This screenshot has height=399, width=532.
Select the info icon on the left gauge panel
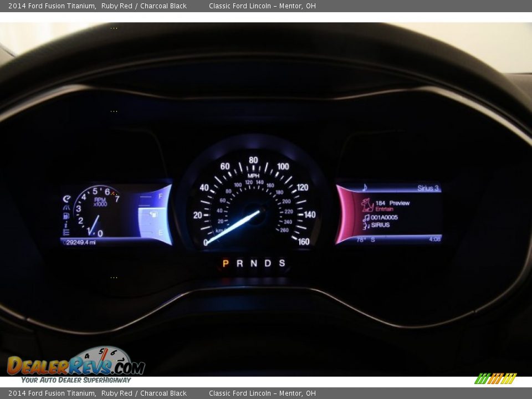click(x=65, y=225)
